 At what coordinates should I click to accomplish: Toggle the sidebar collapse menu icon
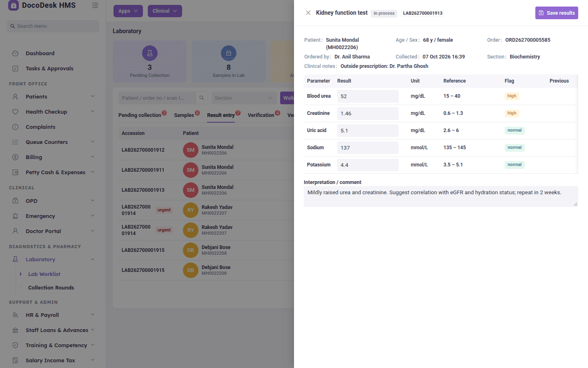click(95, 5)
